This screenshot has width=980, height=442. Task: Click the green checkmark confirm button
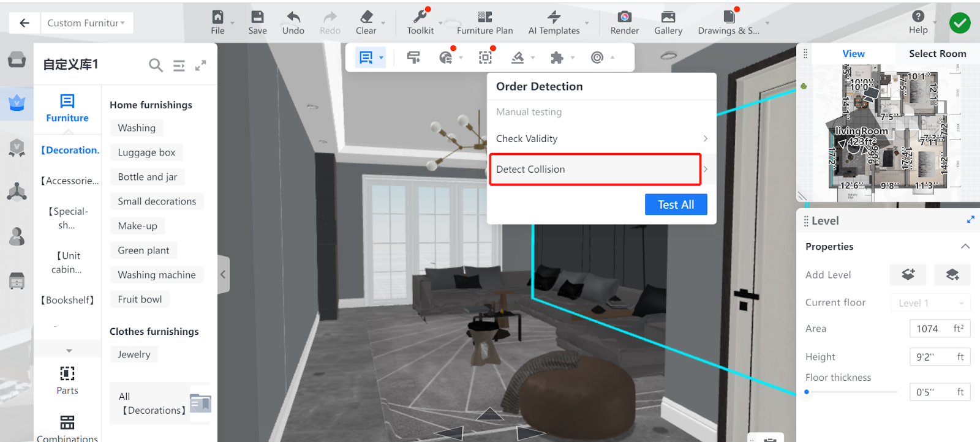click(x=960, y=23)
